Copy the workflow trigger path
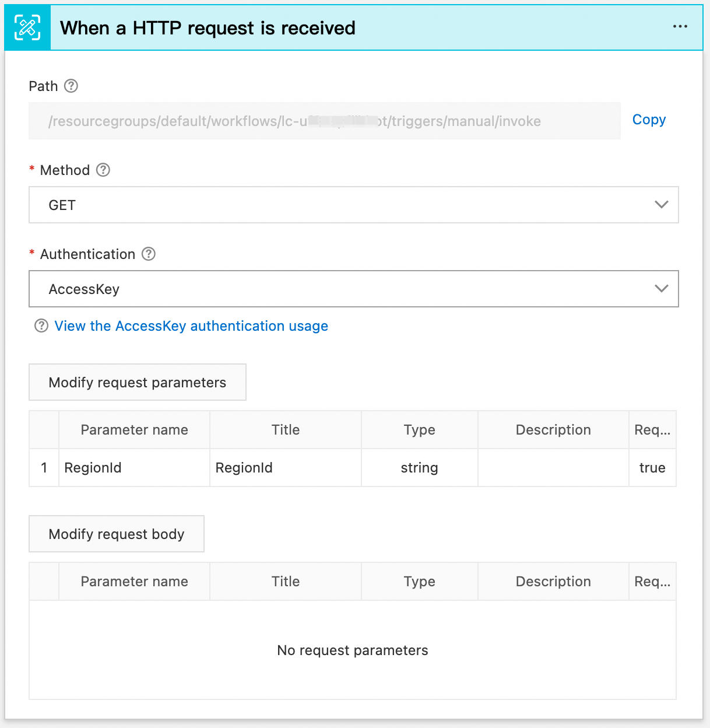The height and width of the screenshot is (728, 710). tap(648, 120)
